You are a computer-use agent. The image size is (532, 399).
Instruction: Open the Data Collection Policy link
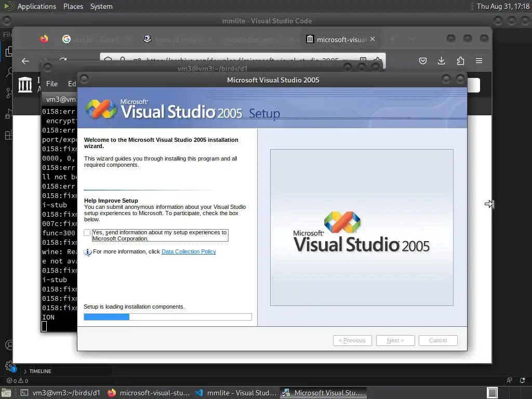pos(189,251)
